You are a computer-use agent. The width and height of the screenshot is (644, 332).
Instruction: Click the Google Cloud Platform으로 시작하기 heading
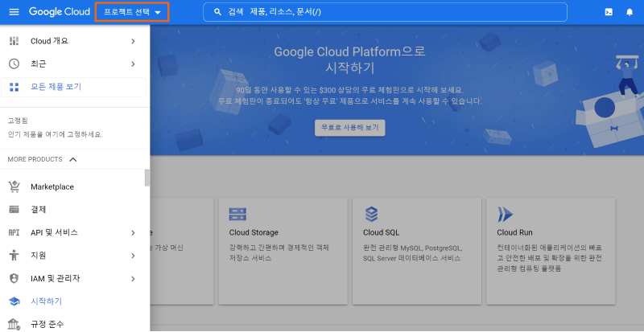(x=350, y=59)
